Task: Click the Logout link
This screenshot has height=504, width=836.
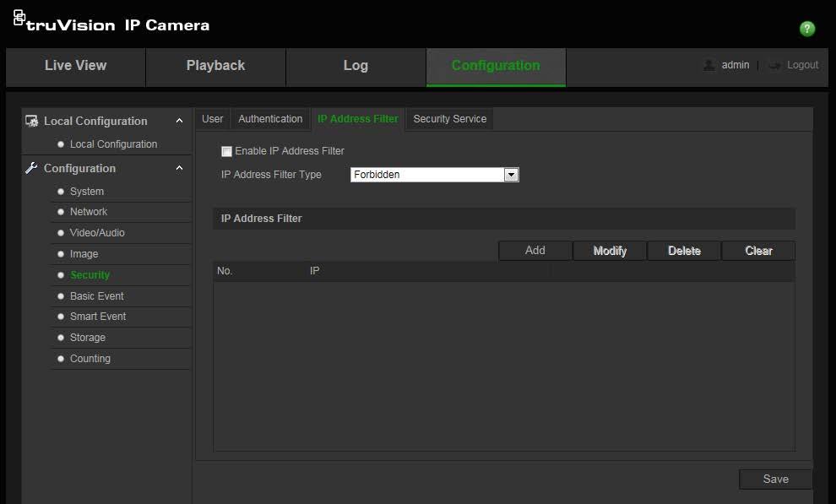Action: [802, 65]
